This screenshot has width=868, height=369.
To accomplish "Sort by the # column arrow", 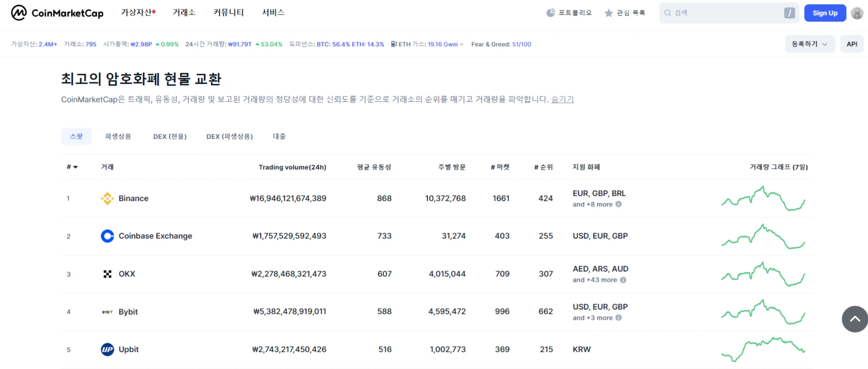I will tap(76, 167).
